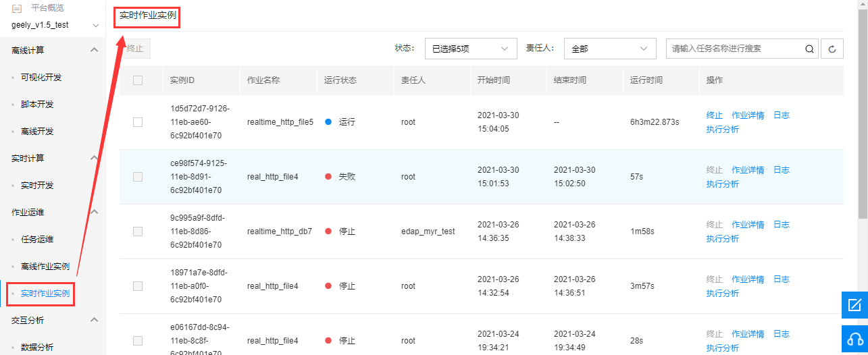Viewport: 868px width, 355px height.
Task: Open the blue edit feedback icon
Action: (854, 304)
